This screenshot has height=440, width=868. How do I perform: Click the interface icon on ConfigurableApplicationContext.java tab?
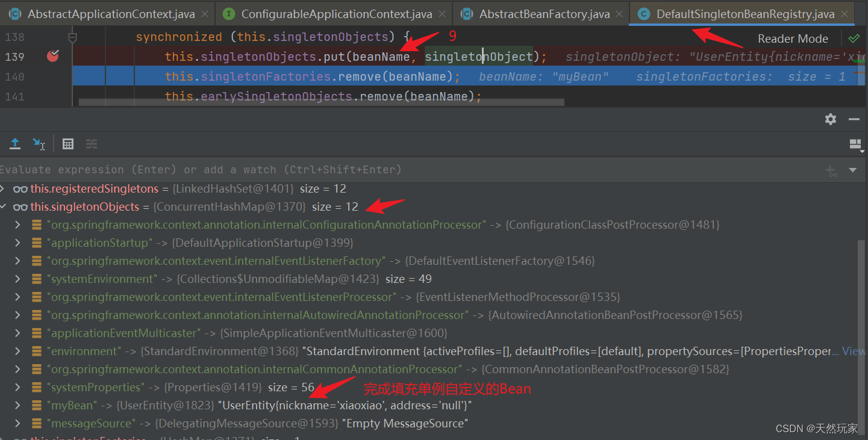coord(228,13)
